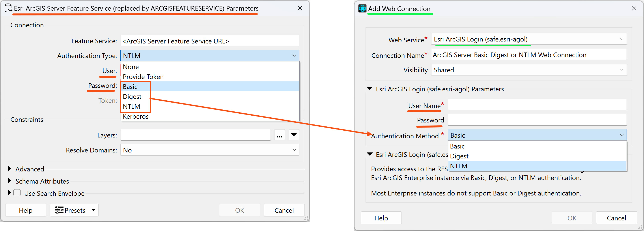Click the Feature Service URL field

209,41
